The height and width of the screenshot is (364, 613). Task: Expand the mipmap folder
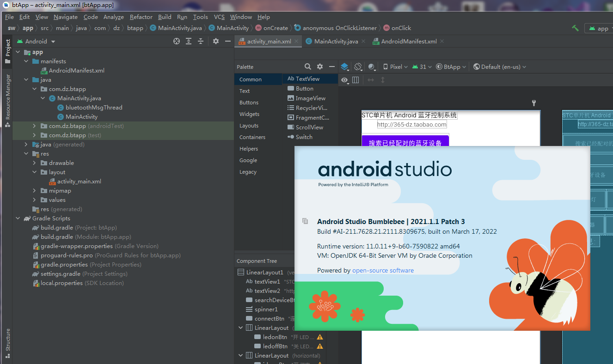[x=34, y=191]
